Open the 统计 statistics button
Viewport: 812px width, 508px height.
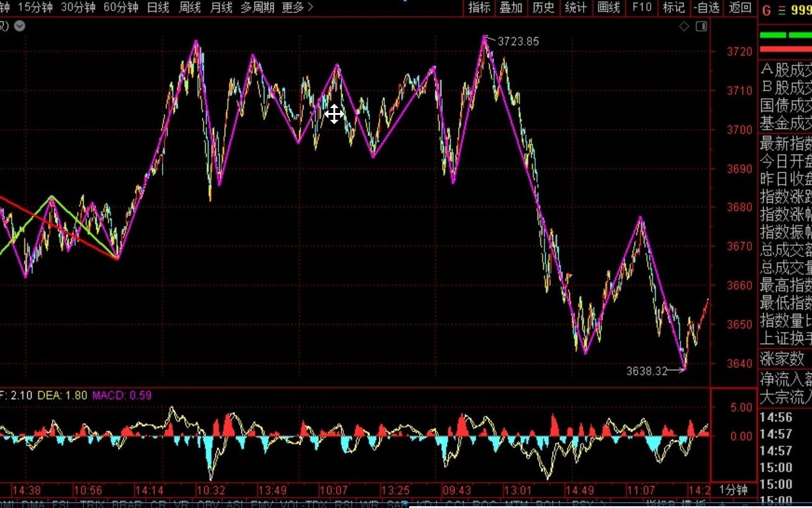[576, 7]
